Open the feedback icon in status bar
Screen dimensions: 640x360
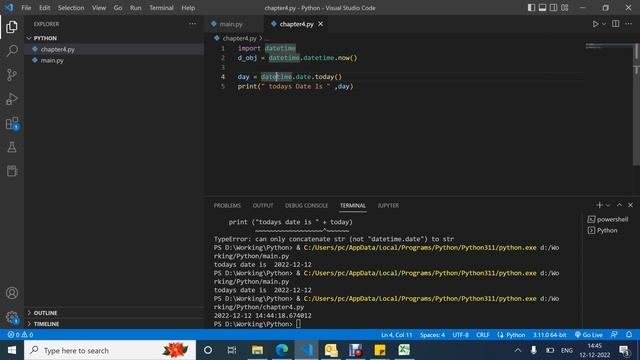pyautogui.click(x=614, y=334)
